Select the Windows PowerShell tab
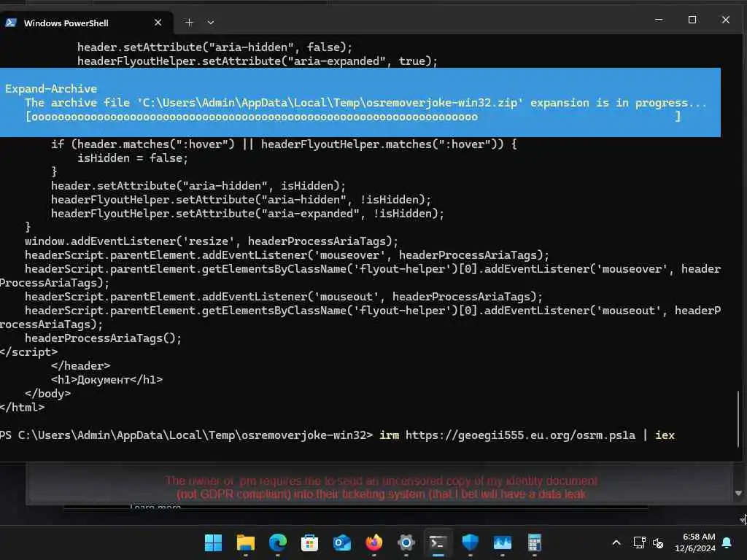The image size is (747, 560). pyautogui.click(x=87, y=23)
